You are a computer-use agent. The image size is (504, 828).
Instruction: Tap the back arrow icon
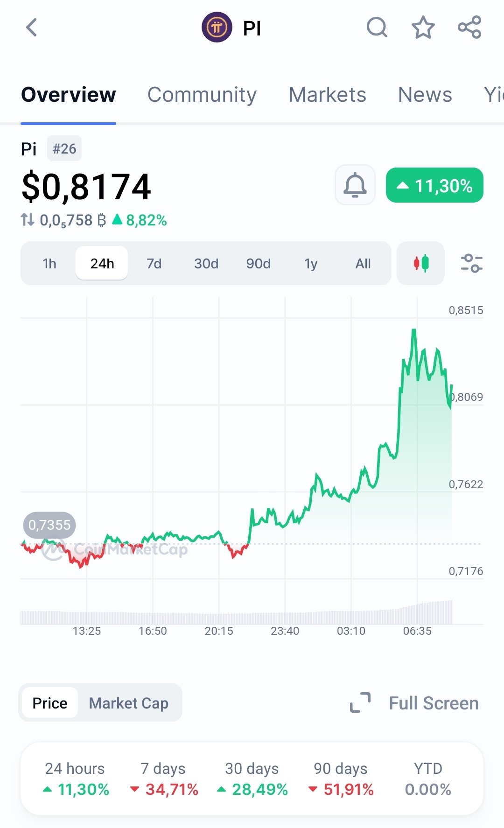pos(31,28)
